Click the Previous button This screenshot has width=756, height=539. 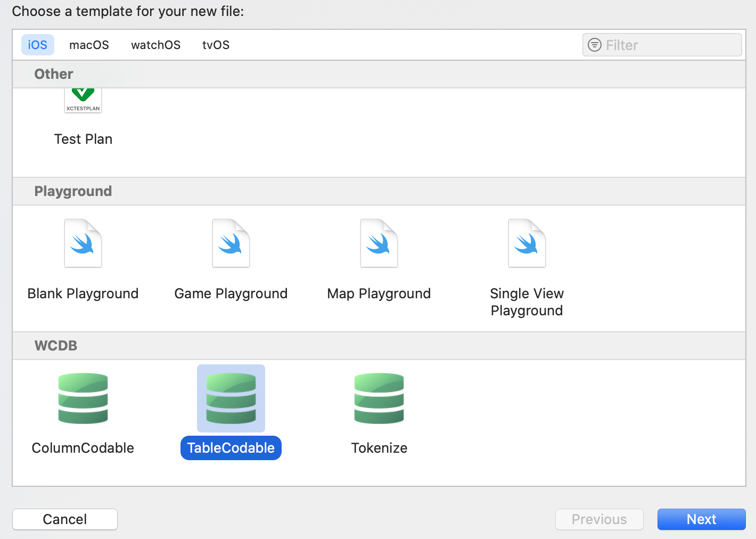(x=599, y=519)
